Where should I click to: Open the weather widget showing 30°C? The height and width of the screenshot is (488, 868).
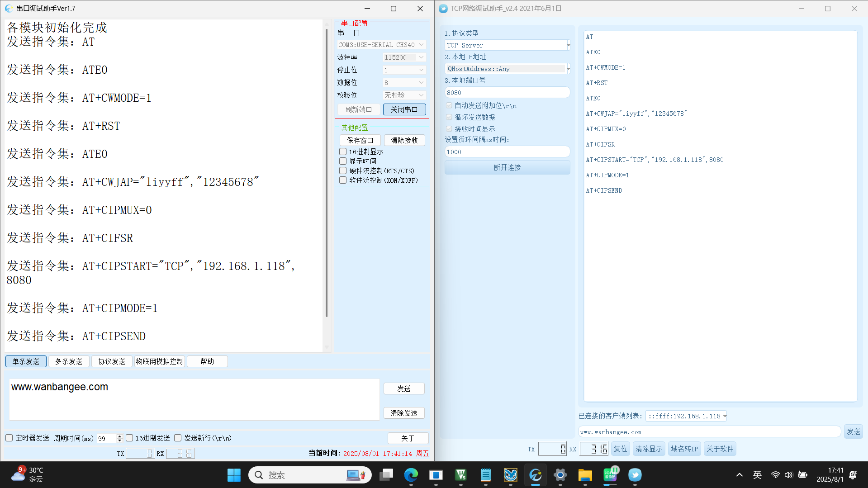pyautogui.click(x=27, y=475)
